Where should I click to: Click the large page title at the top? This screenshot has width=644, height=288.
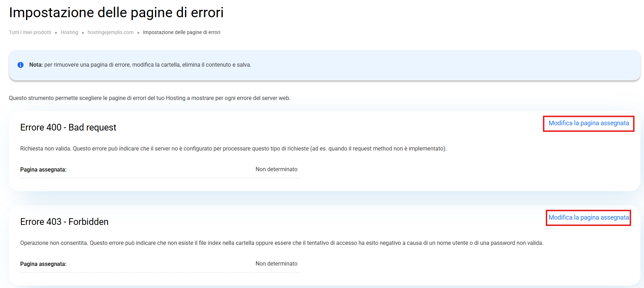coord(116,13)
